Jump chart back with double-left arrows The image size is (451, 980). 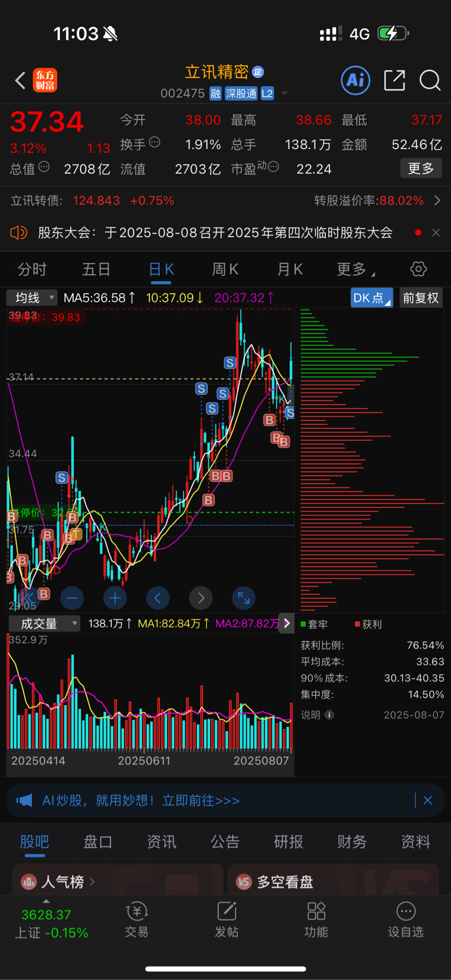point(28,598)
